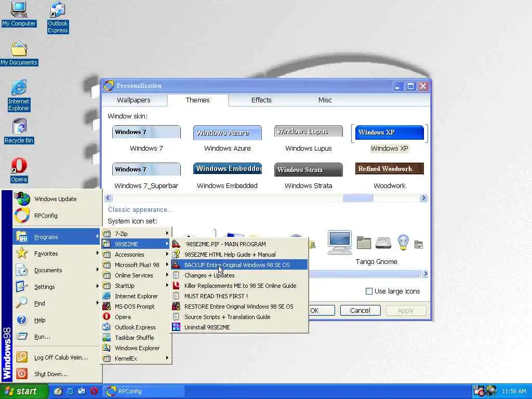
Task: Launch Opera from desktop shortcut
Action: [19, 170]
